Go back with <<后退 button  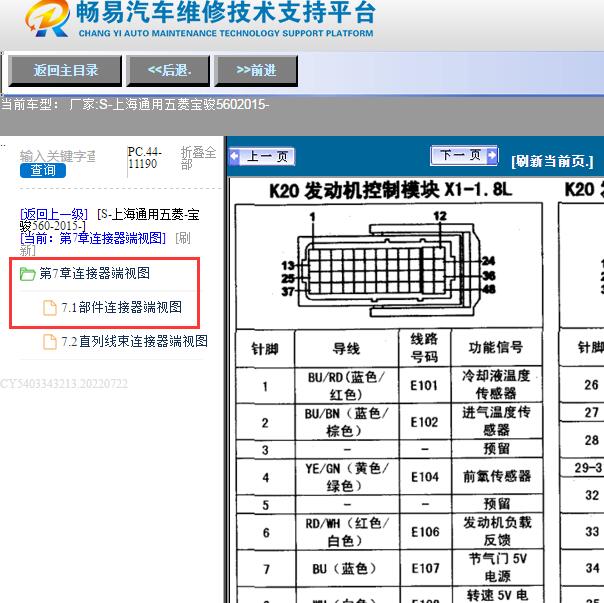pos(168,71)
